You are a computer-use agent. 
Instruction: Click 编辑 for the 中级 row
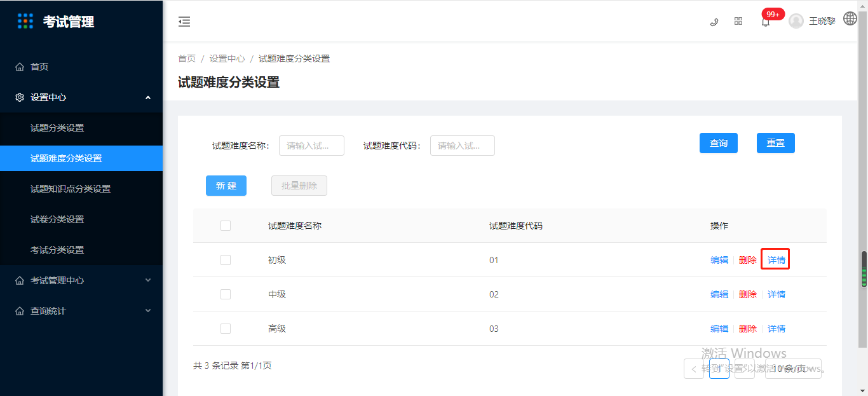click(719, 294)
